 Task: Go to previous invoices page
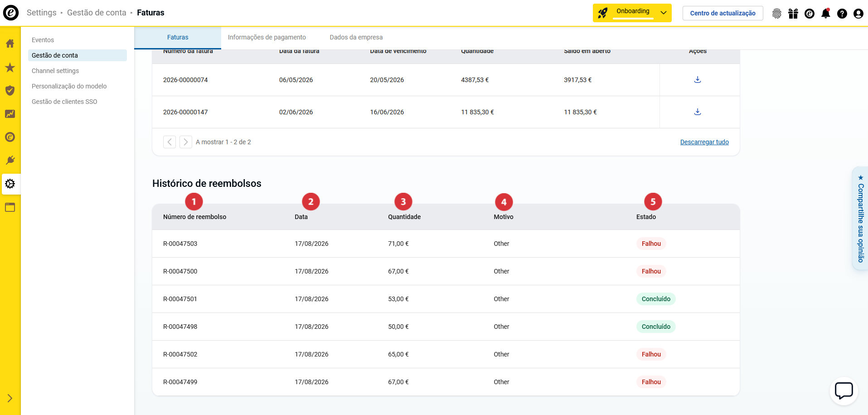click(170, 142)
